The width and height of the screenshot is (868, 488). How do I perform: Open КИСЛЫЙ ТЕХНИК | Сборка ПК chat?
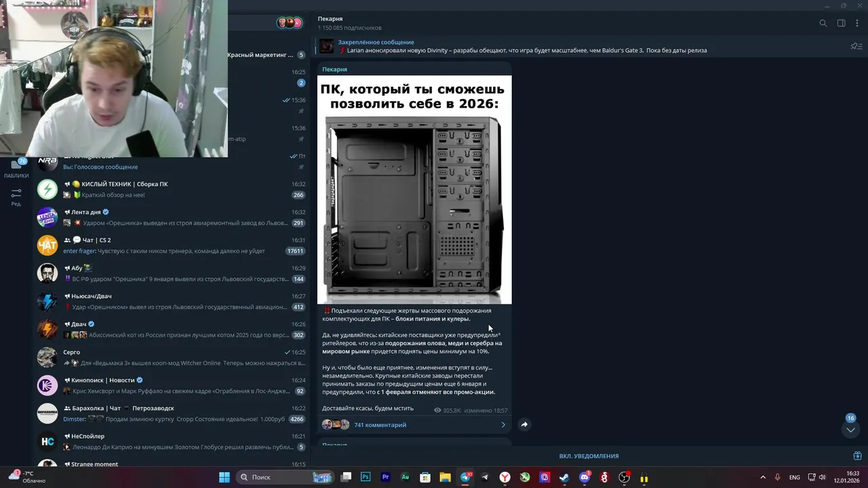tap(173, 189)
